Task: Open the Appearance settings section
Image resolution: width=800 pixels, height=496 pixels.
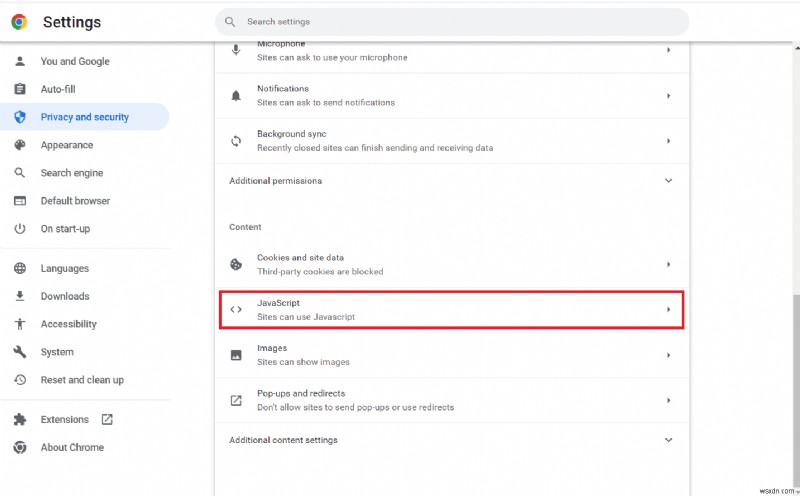Action: click(66, 145)
